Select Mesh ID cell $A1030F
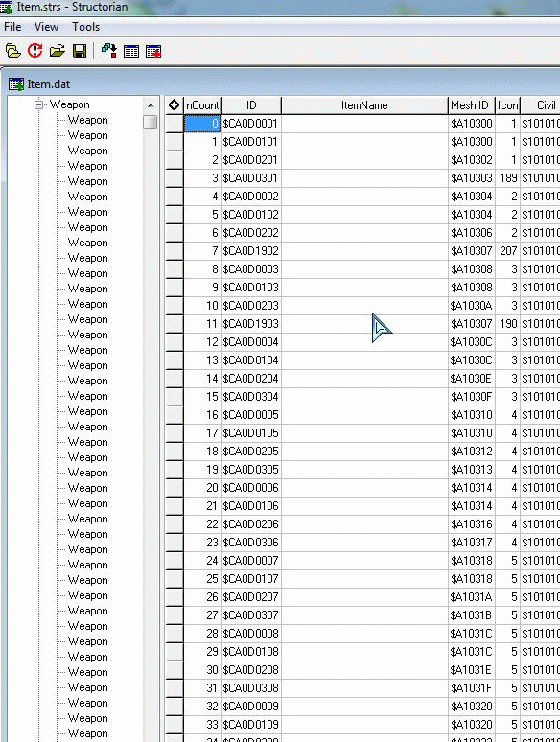The image size is (560, 742). tap(472, 397)
